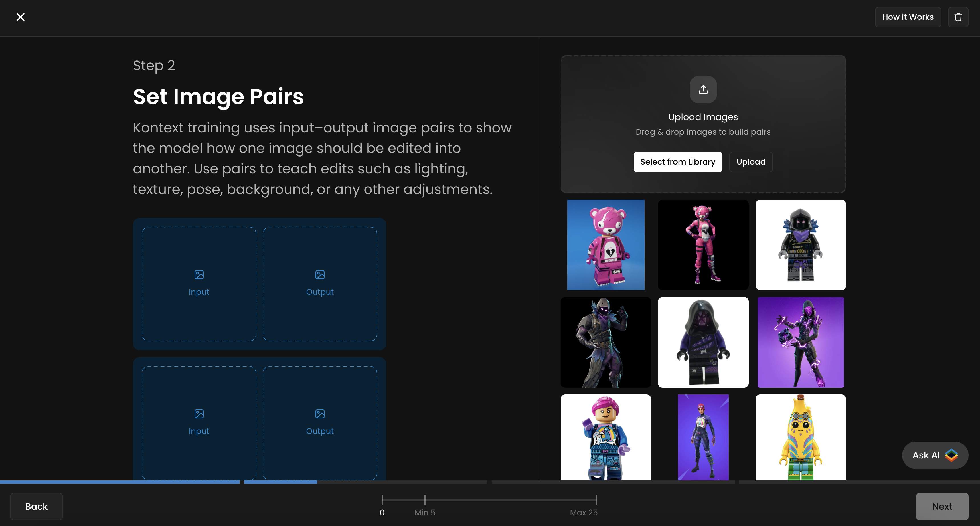Click the pink bear on black background
This screenshot has height=526, width=980.
(703, 245)
